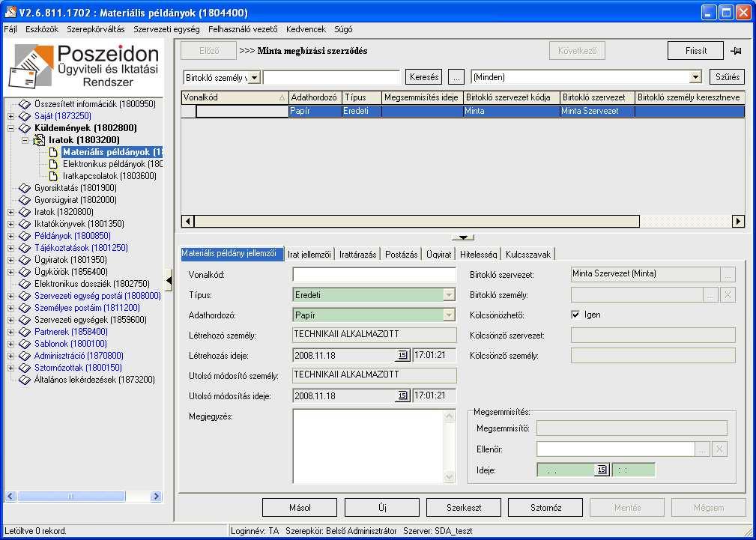Image resolution: width=756 pixels, height=540 pixels.
Task: Click the Frissít button
Action: tap(696, 51)
